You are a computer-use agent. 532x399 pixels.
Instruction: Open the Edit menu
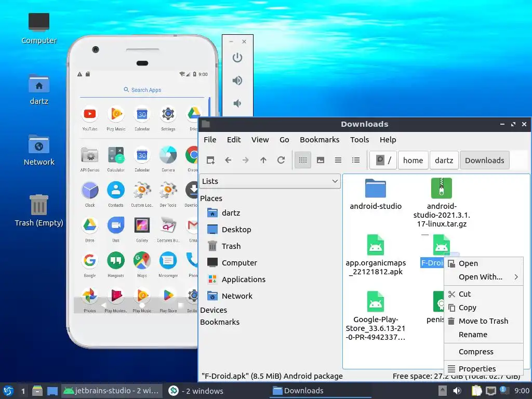234,140
